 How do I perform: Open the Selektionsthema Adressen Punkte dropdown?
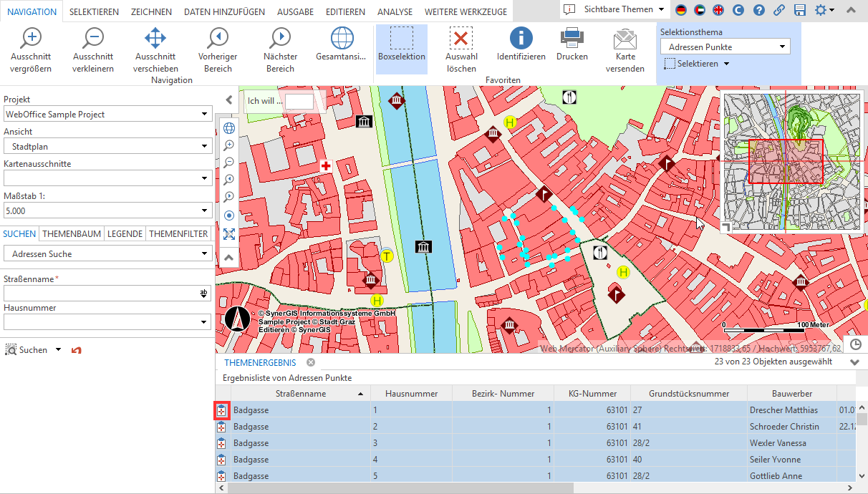click(x=725, y=46)
